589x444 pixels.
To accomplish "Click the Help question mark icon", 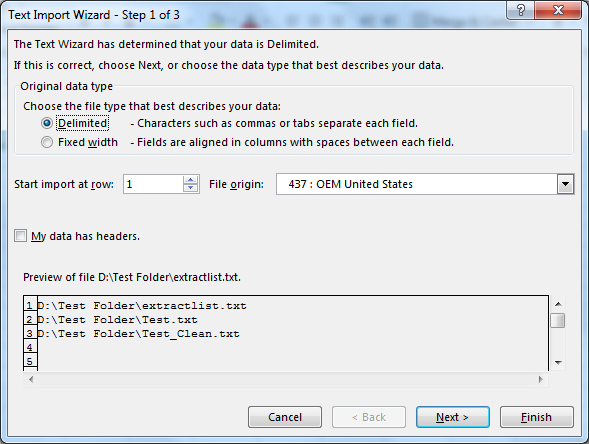I will pyautogui.click(x=520, y=10).
